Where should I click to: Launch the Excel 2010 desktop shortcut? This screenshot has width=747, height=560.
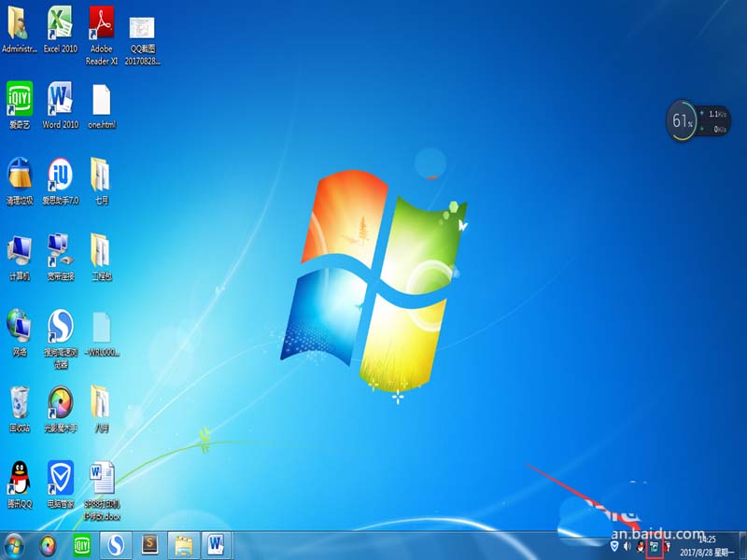[x=60, y=29]
